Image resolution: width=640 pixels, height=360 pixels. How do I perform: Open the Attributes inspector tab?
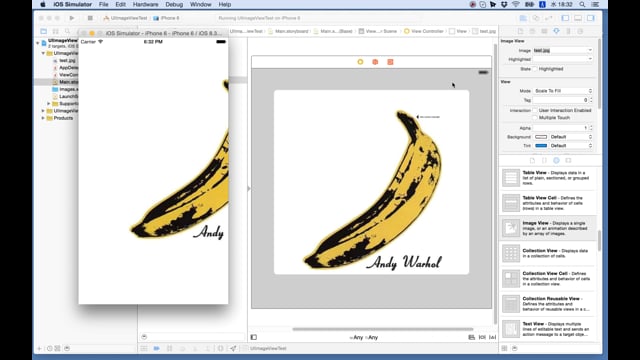pyautogui.click(x=556, y=31)
